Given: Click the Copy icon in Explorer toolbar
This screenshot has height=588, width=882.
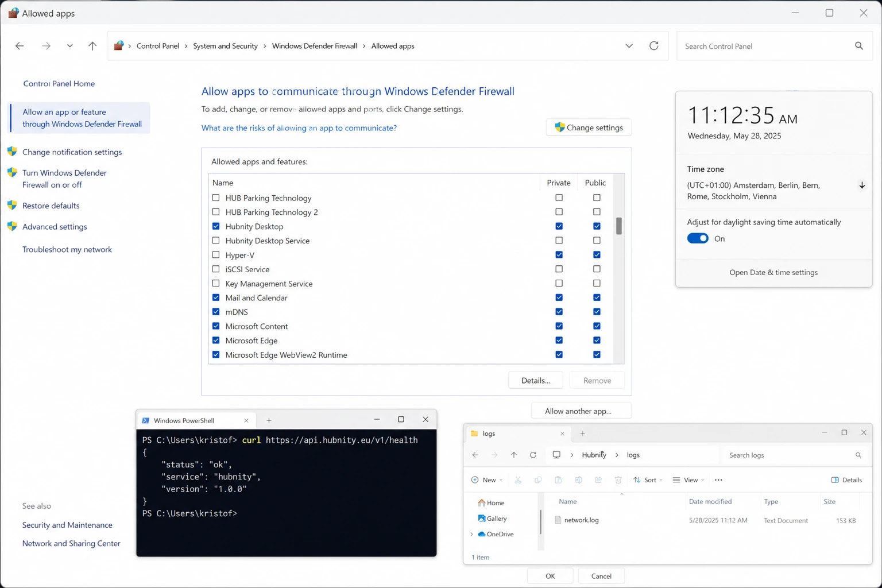Looking at the screenshot, I should [538, 480].
